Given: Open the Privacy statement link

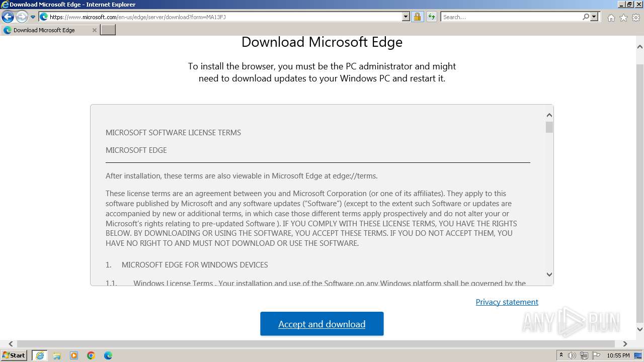Looking at the screenshot, I should [507, 302].
